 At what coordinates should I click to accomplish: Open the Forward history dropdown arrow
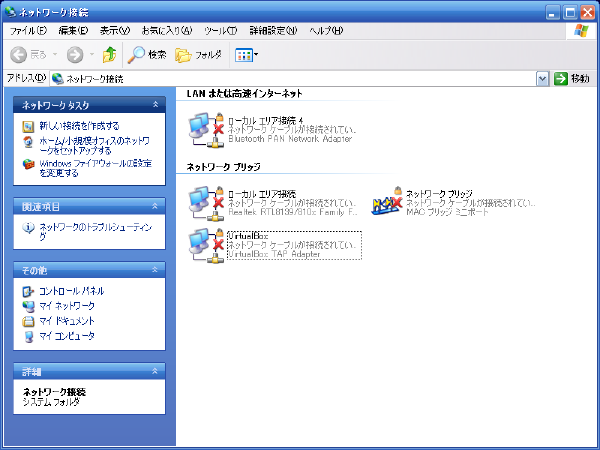click(x=92, y=55)
